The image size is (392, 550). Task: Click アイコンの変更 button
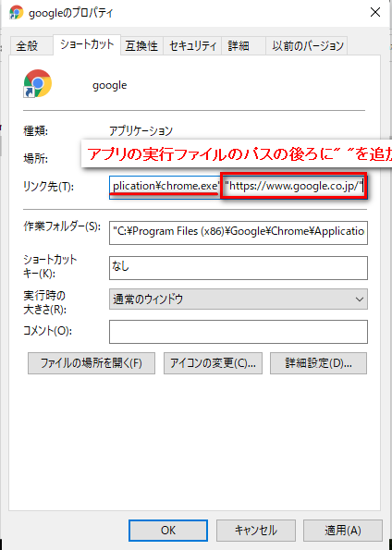tap(213, 363)
